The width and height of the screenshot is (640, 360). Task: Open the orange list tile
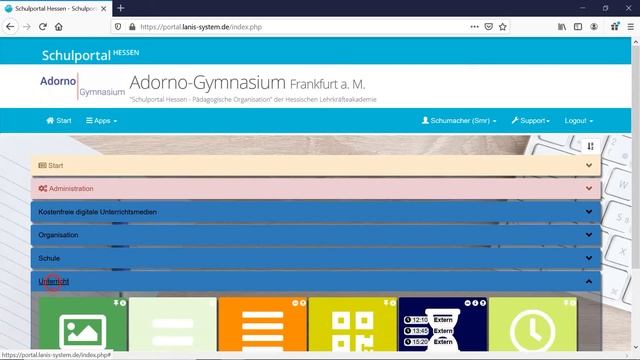pos(262,324)
